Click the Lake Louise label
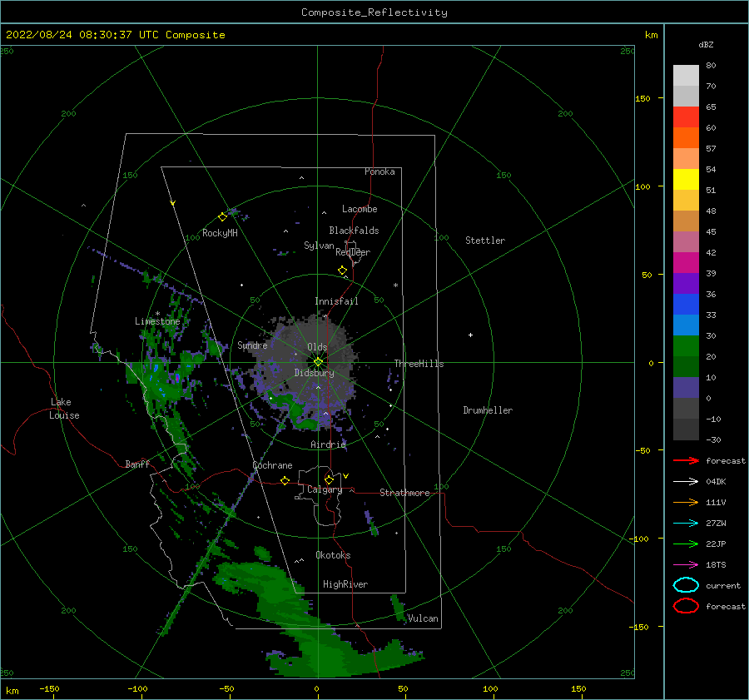 click(64, 409)
